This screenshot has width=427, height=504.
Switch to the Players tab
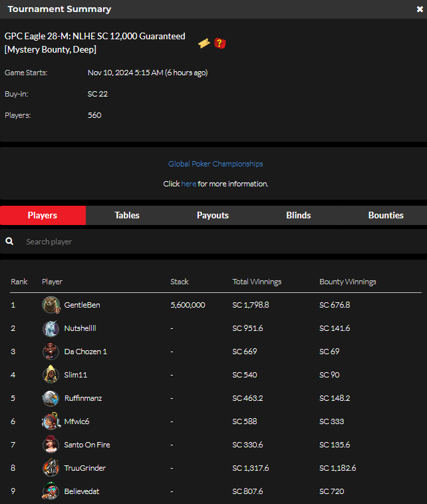point(43,215)
